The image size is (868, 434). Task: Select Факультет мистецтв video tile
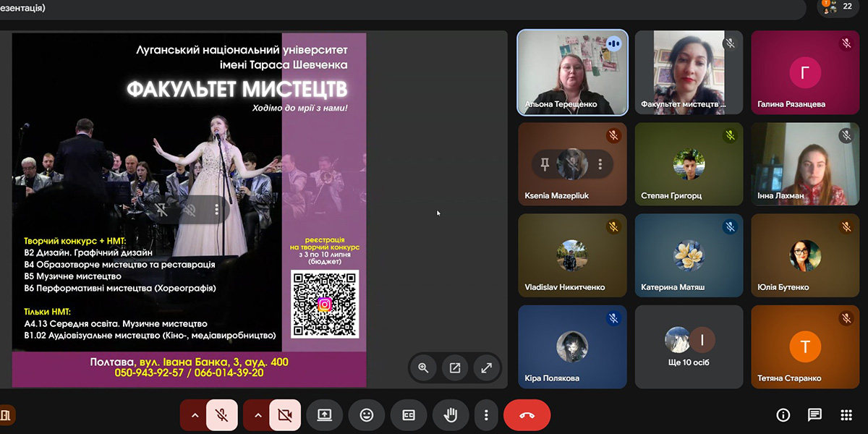click(689, 72)
